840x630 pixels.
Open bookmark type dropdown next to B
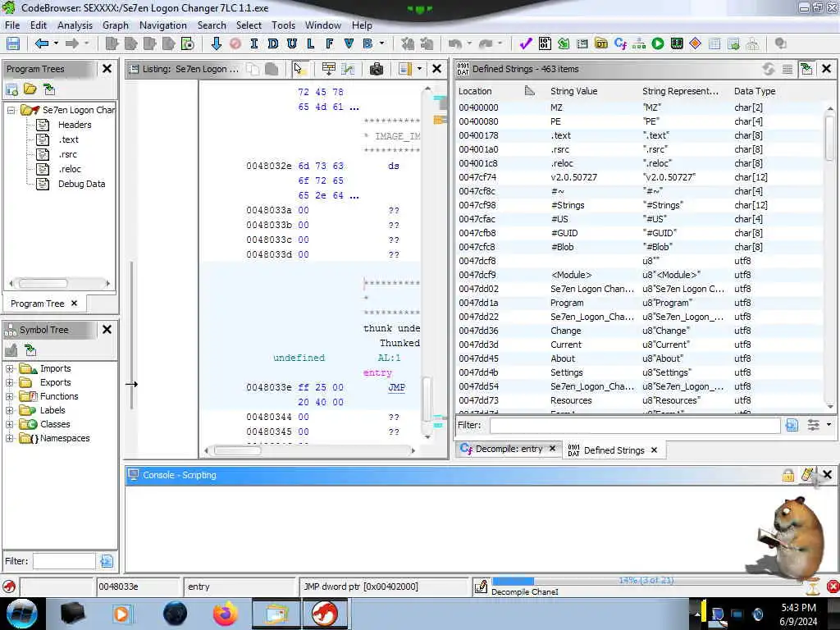click(x=382, y=43)
